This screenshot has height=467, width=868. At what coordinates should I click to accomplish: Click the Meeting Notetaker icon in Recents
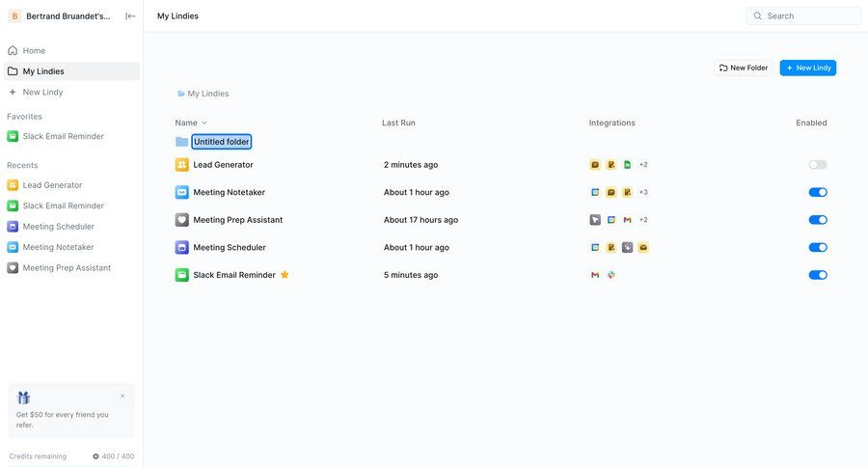tap(13, 247)
